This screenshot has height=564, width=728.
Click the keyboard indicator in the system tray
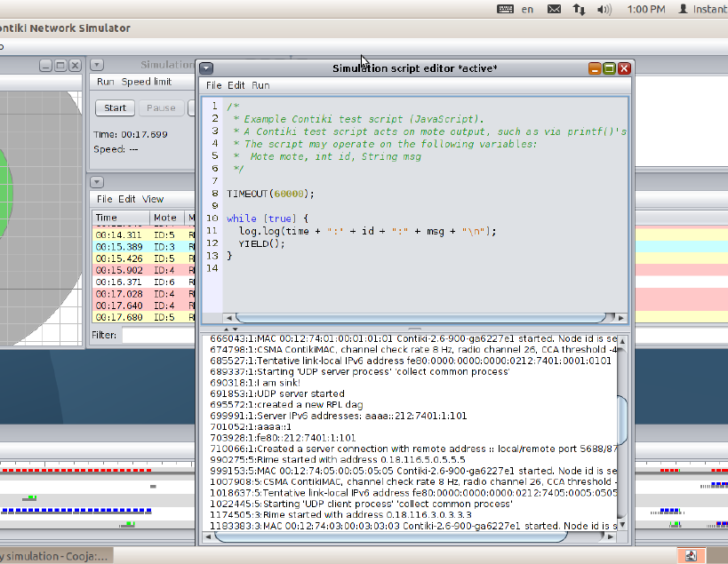click(506, 9)
